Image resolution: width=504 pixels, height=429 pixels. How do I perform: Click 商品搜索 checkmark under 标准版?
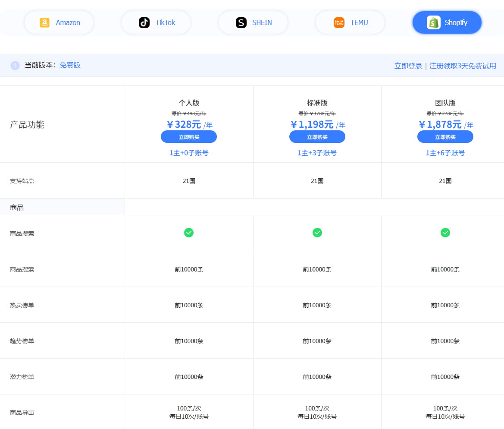(x=317, y=233)
